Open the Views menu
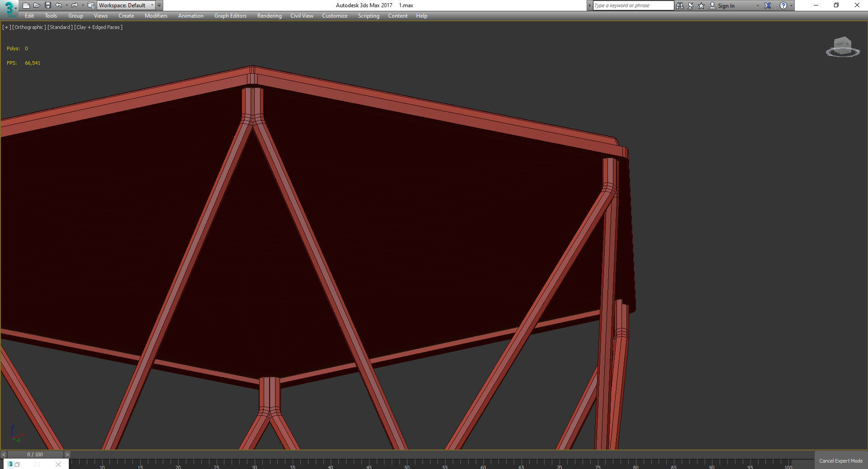The image size is (868, 469). pos(101,16)
